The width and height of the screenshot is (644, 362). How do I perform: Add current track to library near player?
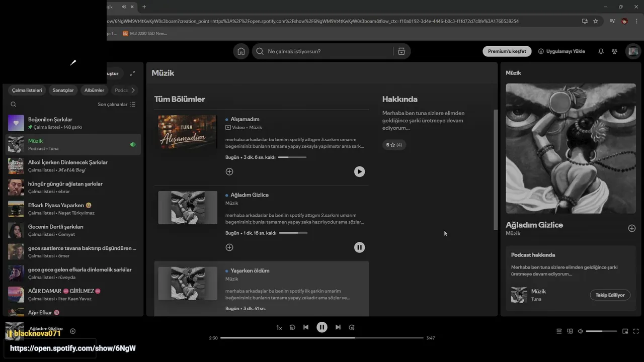(73, 331)
